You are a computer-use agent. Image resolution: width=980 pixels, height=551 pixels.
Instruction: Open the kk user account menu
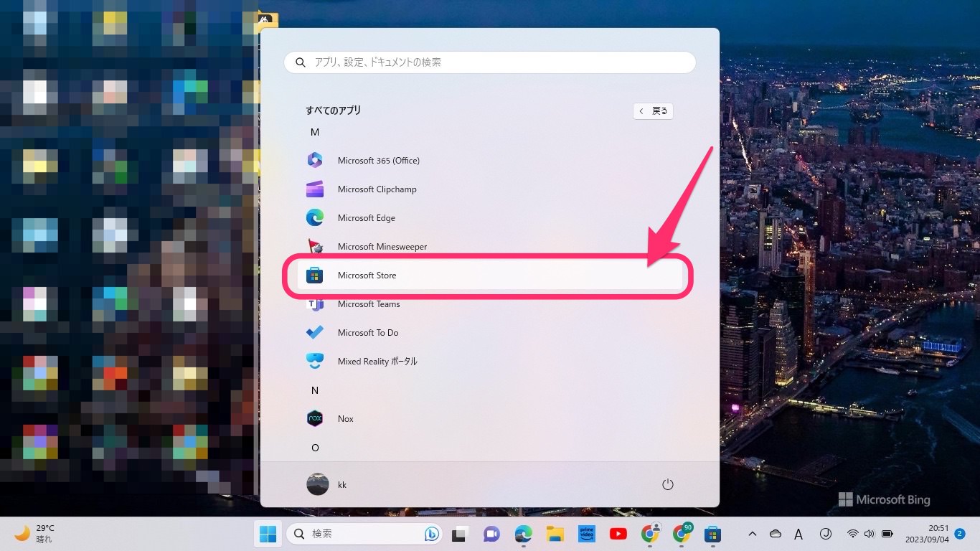(x=327, y=485)
